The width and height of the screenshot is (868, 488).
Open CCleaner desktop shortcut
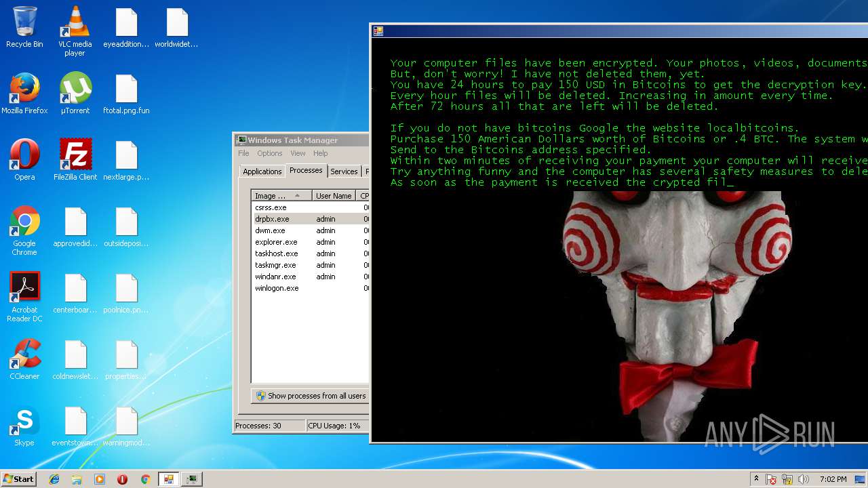24,359
